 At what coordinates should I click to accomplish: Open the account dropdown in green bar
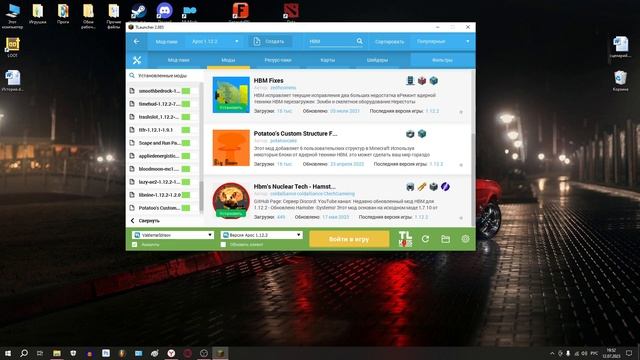[x=173, y=235]
